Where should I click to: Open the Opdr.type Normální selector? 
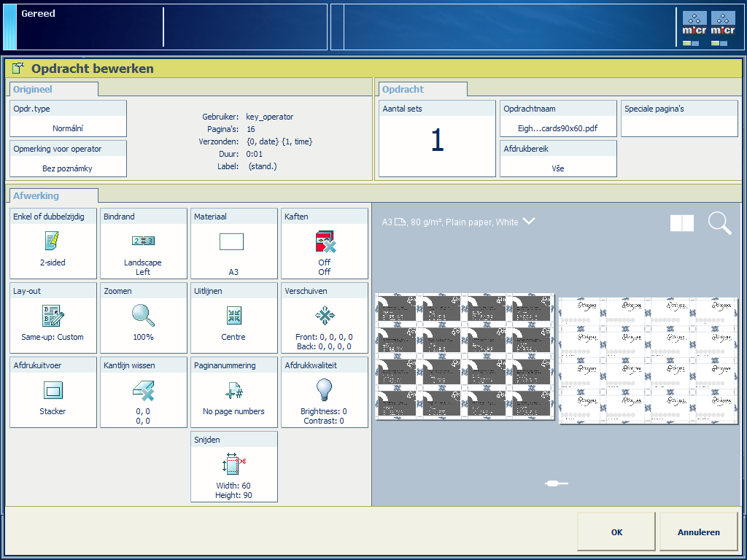[x=68, y=119]
